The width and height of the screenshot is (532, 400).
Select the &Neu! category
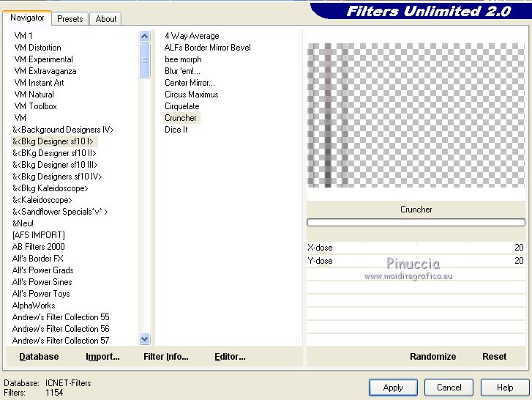[x=23, y=223]
